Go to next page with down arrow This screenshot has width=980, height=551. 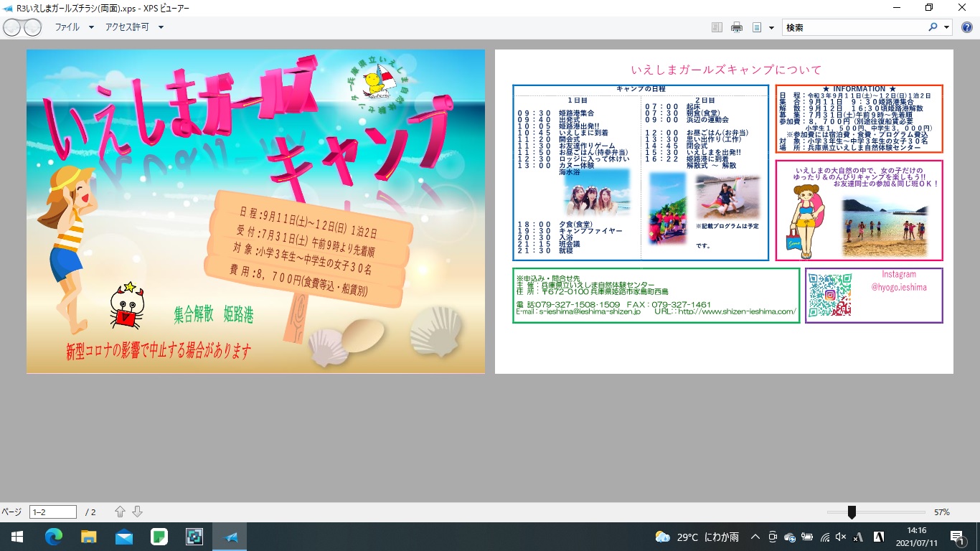[x=137, y=512]
